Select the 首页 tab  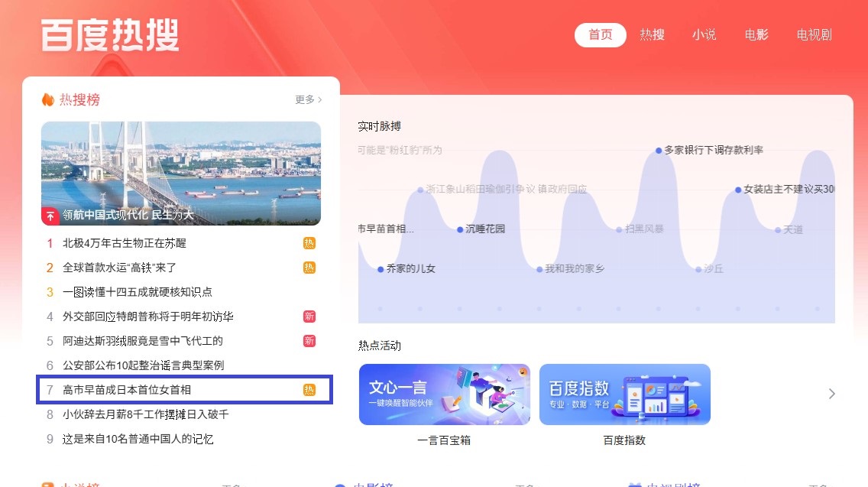[600, 35]
